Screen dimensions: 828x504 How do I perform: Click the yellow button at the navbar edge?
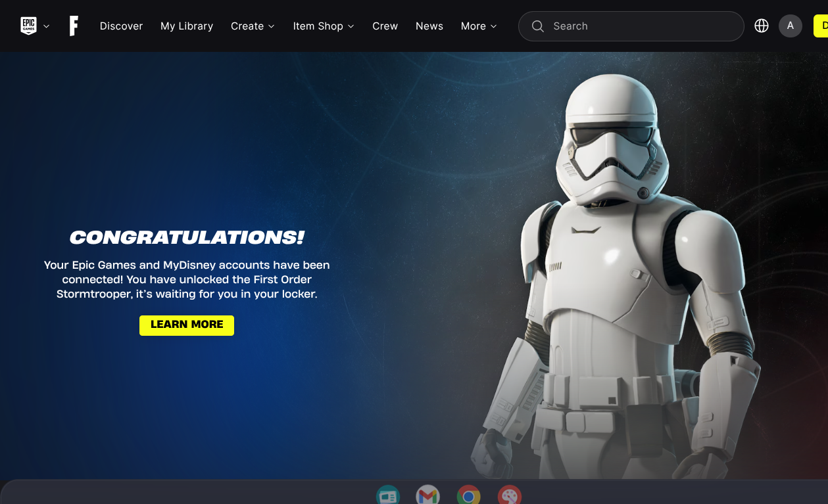pyautogui.click(x=821, y=26)
